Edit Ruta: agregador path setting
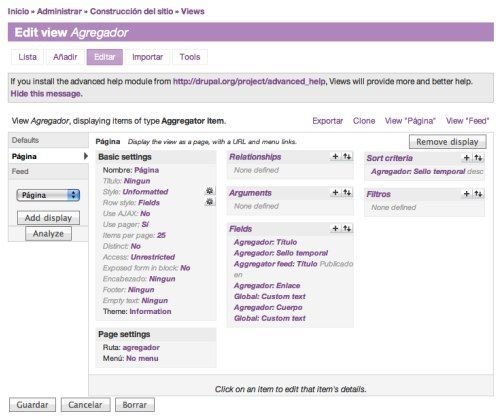The image size is (500, 418). point(141,347)
